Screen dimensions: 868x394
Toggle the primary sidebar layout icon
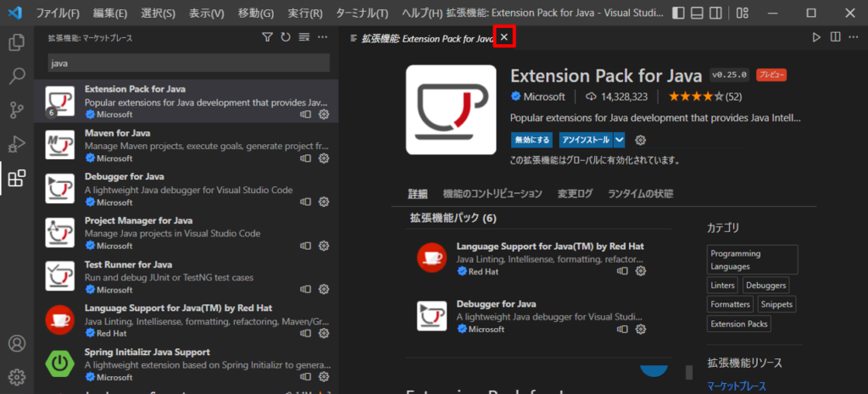tap(679, 13)
